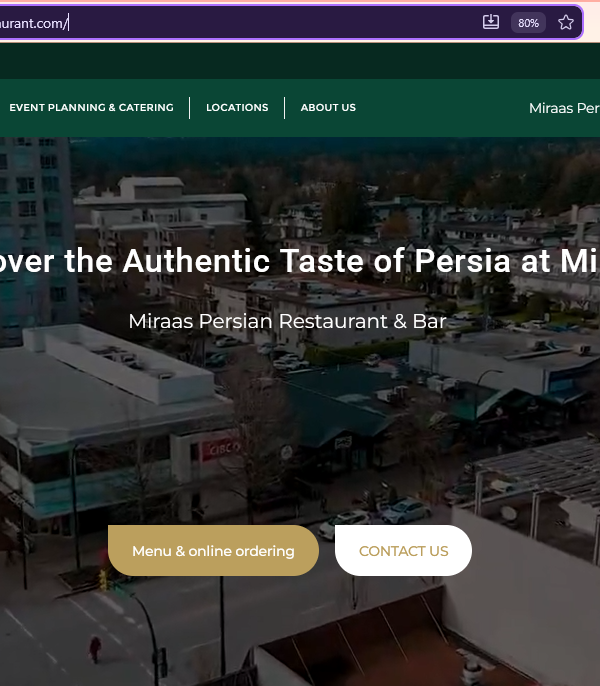Select the Authentic Taste of Persia headline
Screen dimensions: 600x686
click(x=300, y=261)
